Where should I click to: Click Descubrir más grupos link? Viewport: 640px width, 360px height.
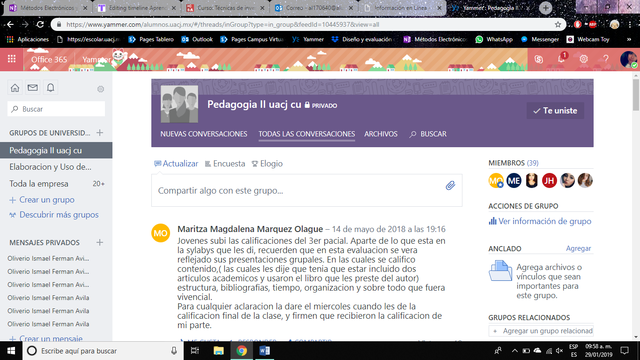tap(54, 215)
